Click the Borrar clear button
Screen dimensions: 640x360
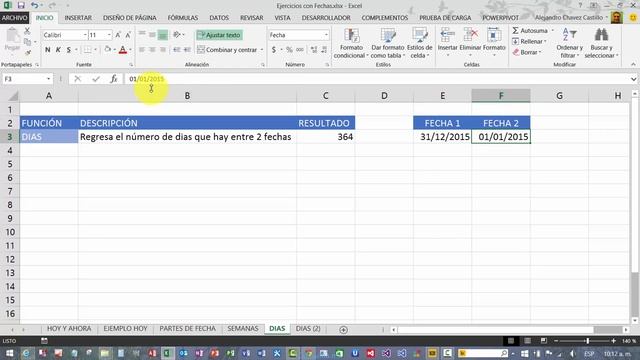click(527, 52)
